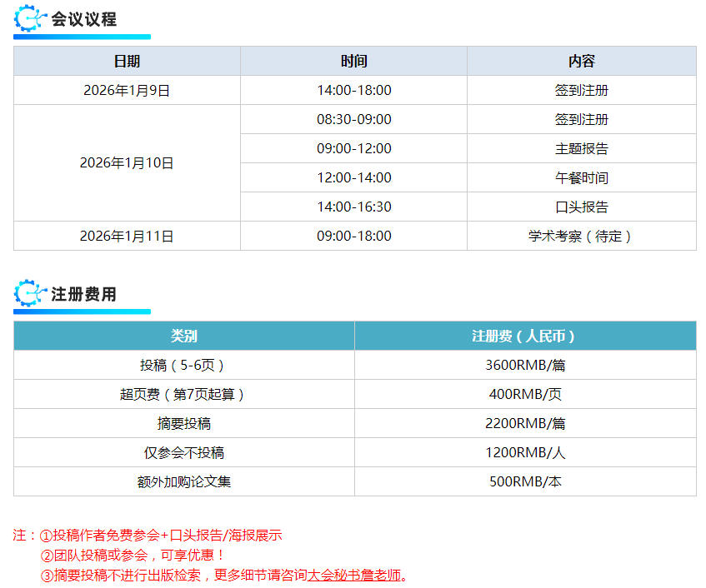Click the gear icon beside 会议议程 heading
706x588 pixels.
tap(29, 19)
